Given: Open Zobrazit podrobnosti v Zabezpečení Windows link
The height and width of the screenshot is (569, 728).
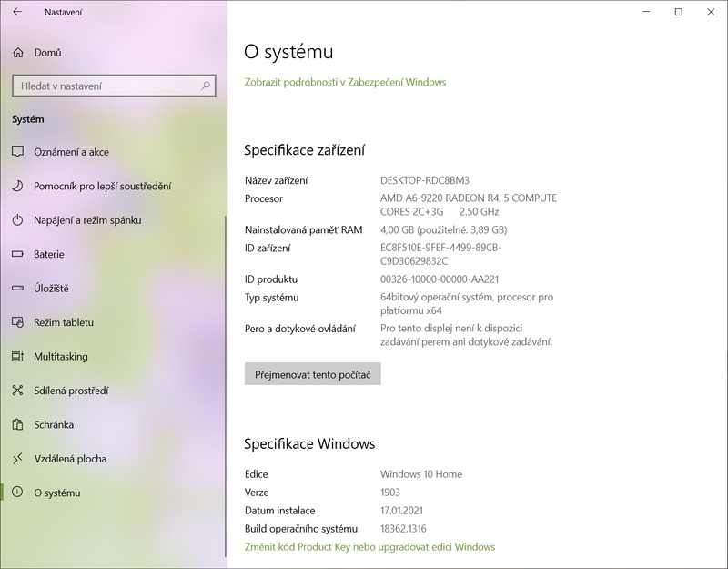Looking at the screenshot, I should pyautogui.click(x=345, y=82).
